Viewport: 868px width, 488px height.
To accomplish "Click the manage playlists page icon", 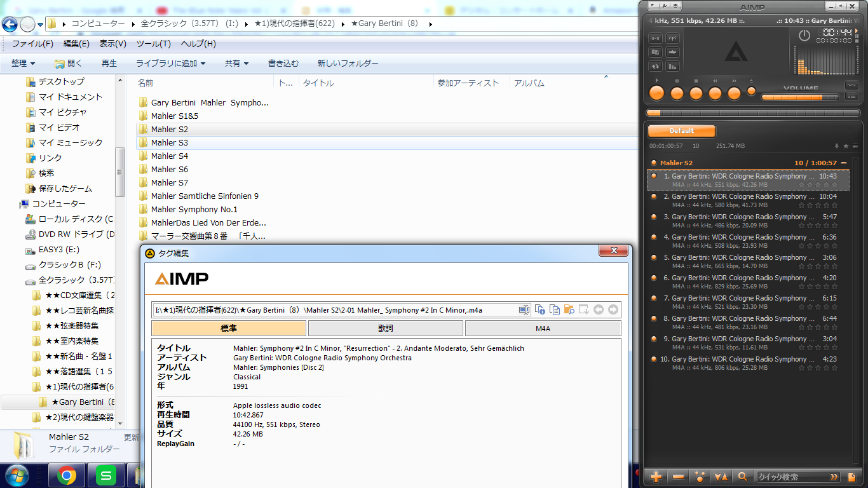I will 852,477.
